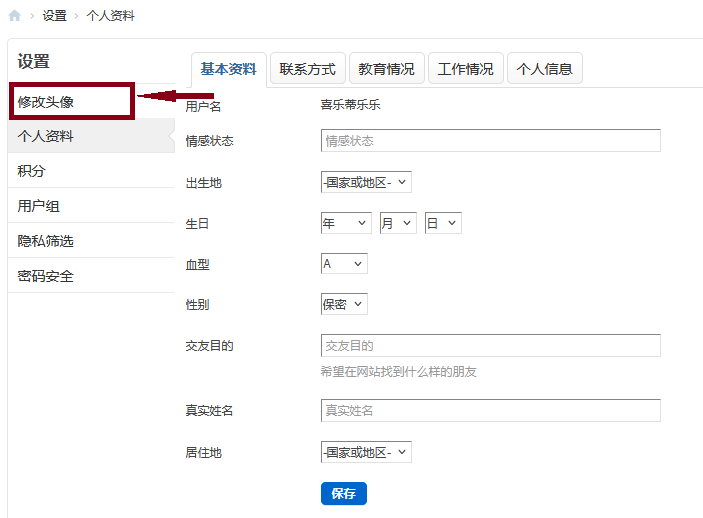Image resolution: width=703 pixels, height=518 pixels.
Task: Expand the 出生地 country dropdown
Action: click(x=366, y=182)
